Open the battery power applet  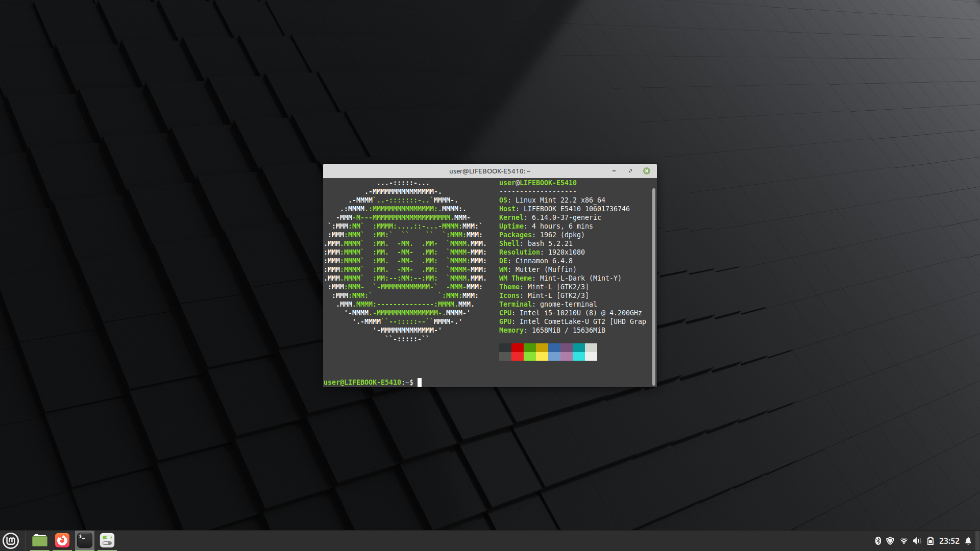click(930, 541)
